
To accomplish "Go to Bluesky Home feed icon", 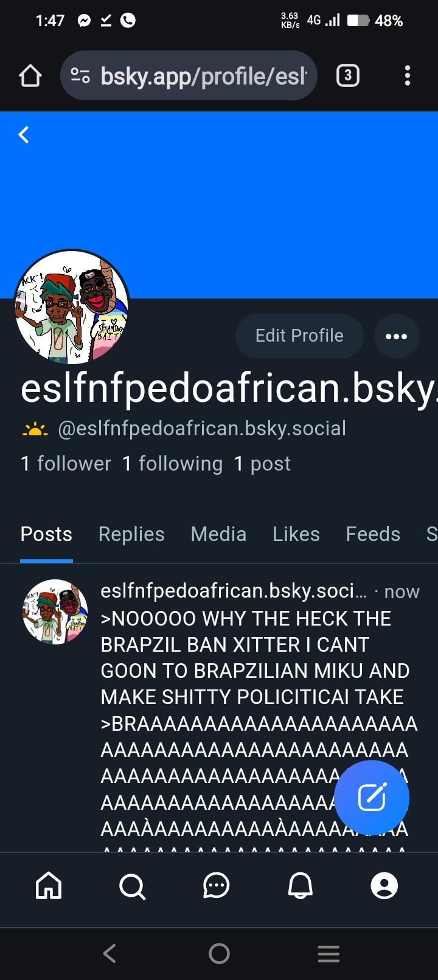I will click(x=49, y=886).
